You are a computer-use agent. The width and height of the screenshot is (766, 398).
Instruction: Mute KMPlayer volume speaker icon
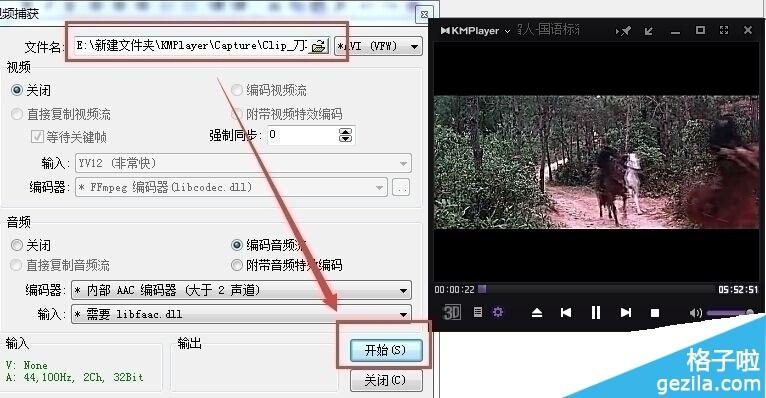pyautogui.click(x=696, y=313)
